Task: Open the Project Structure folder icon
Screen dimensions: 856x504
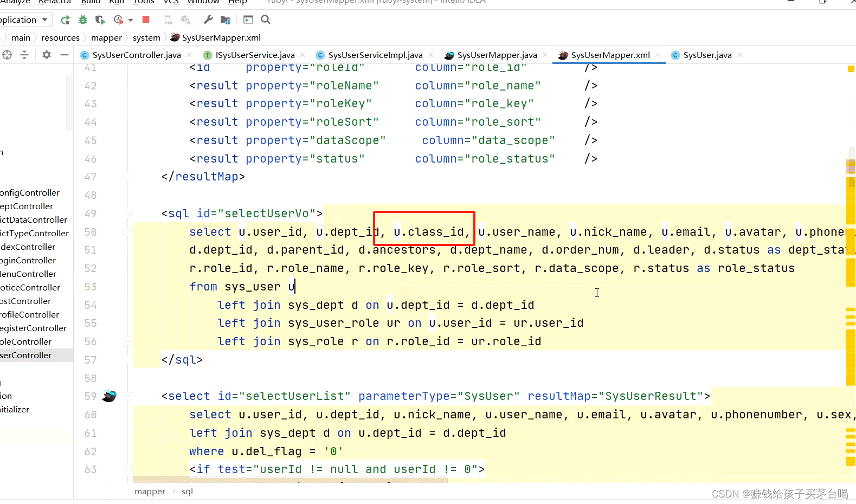Action: (x=226, y=20)
